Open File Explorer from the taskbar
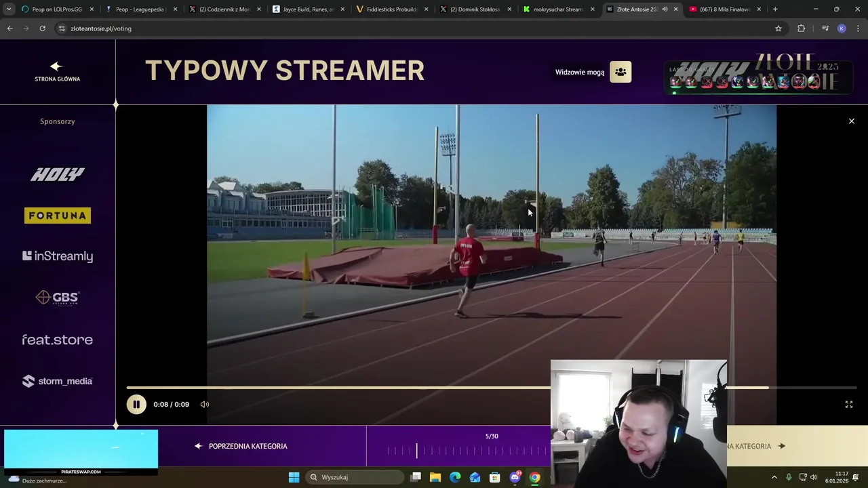This screenshot has width=868, height=488. [435, 477]
